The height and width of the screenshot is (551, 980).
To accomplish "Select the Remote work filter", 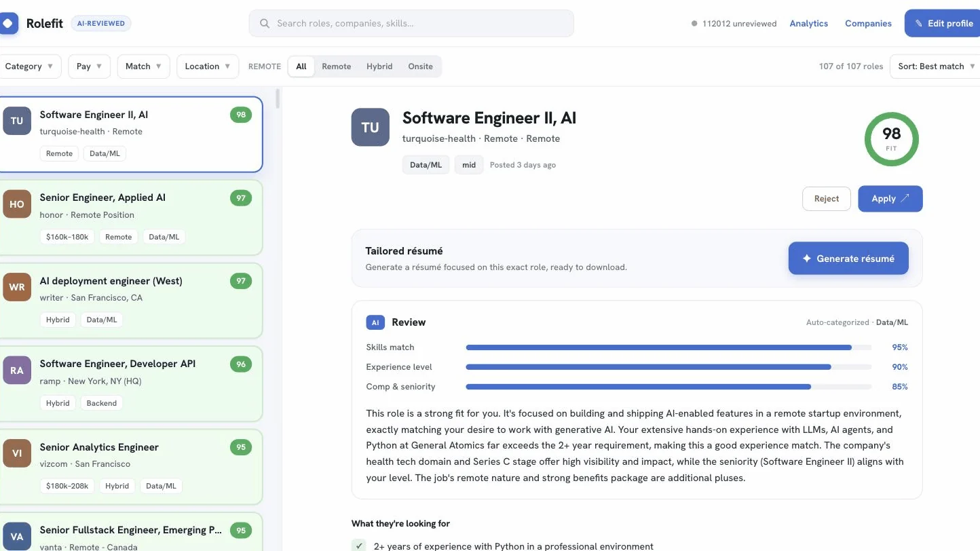I will 337,66.
